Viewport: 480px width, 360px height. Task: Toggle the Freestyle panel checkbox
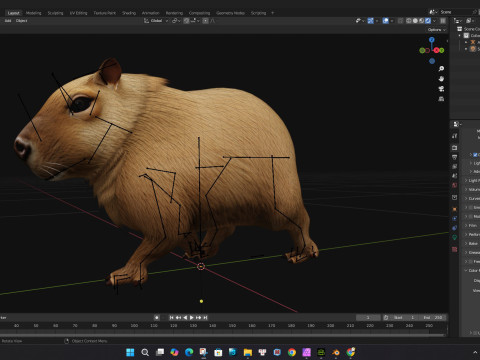pos(471,261)
